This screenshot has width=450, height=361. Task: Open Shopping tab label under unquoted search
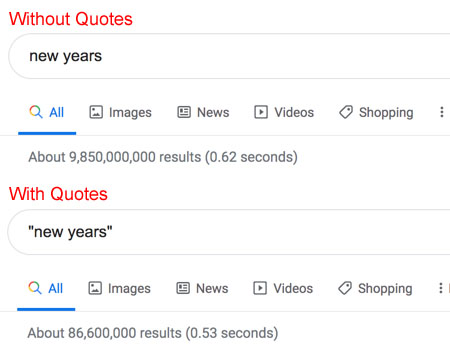(x=386, y=113)
